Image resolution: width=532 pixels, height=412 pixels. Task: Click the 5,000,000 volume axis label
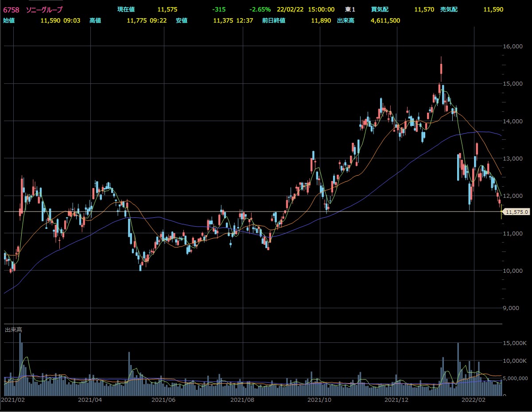pos(516,378)
